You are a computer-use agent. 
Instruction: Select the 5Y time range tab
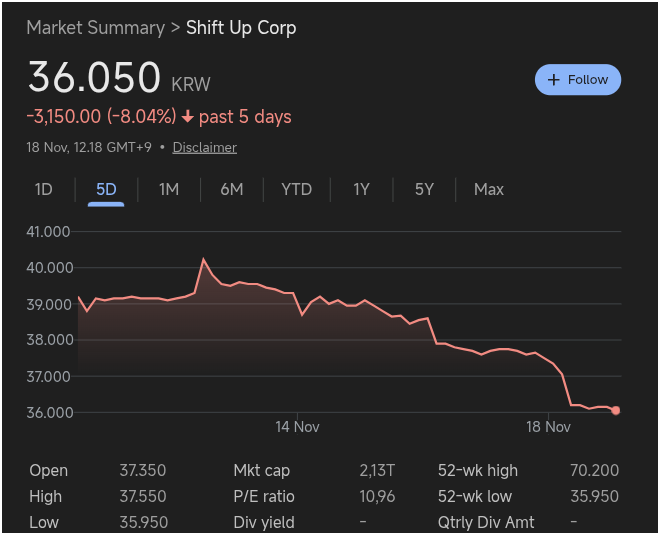coord(424,189)
